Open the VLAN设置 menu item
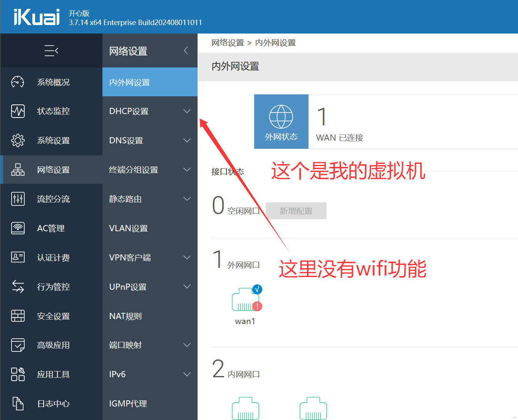This screenshot has height=420, width=518. tap(129, 228)
